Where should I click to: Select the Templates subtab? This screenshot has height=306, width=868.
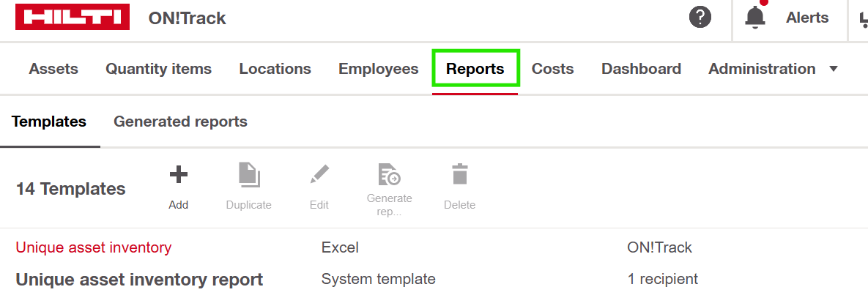(49, 122)
